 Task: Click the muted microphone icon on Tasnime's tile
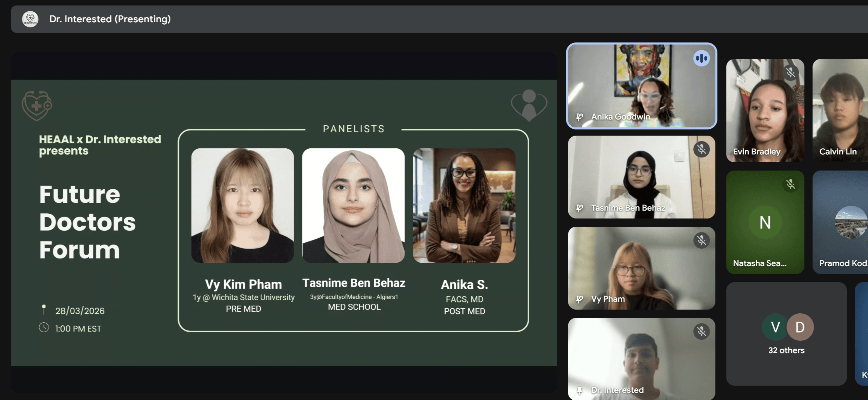[x=702, y=149]
